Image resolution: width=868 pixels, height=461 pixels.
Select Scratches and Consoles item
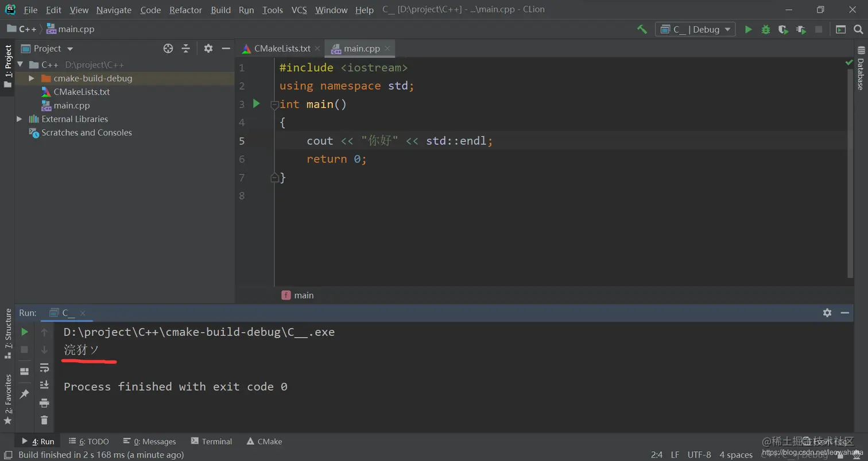coord(87,133)
